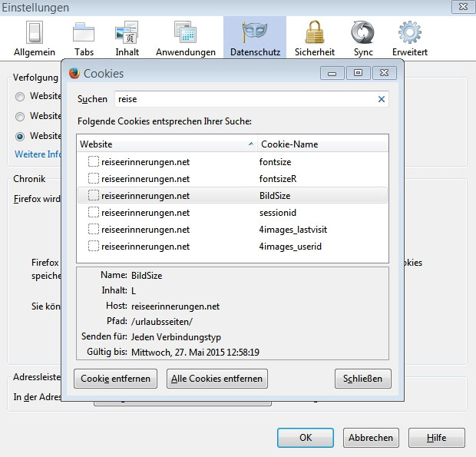Open the Inhalt settings panel
The height and width of the screenshot is (457, 476).
127,38
